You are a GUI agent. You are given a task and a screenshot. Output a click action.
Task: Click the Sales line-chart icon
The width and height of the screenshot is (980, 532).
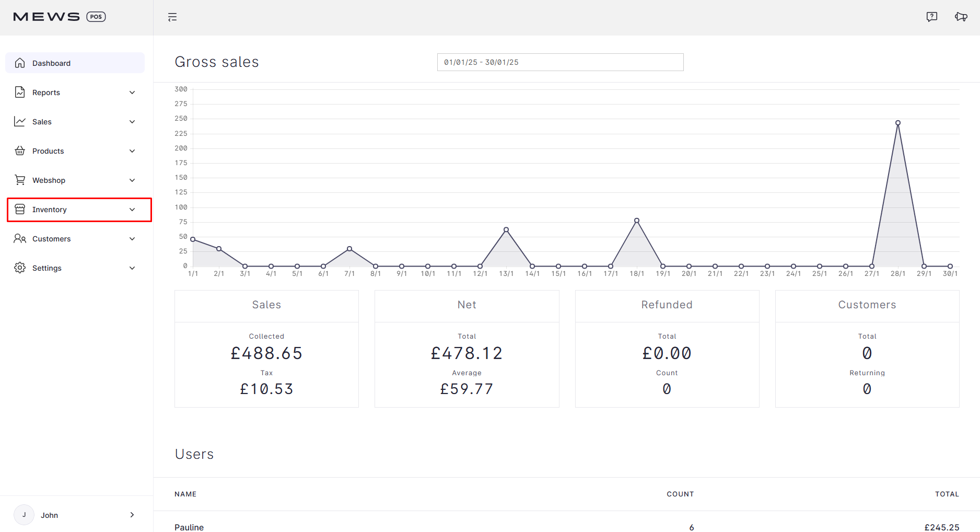pos(20,121)
